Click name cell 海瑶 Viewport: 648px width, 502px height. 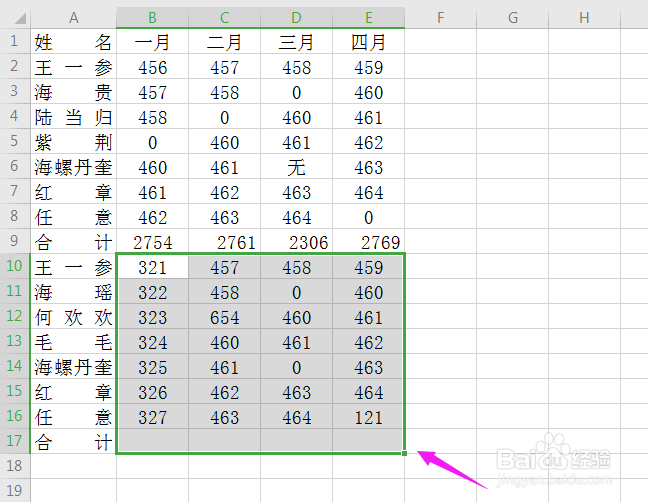tap(74, 292)
